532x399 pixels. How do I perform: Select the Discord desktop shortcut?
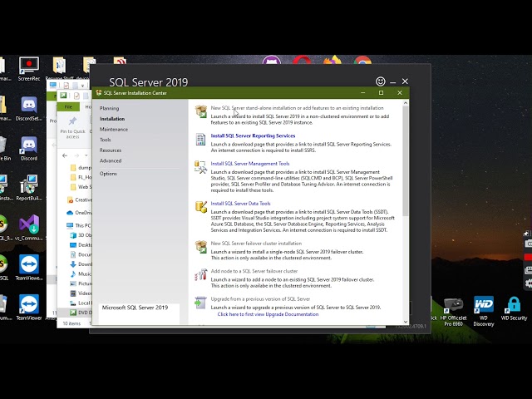(x=29, y=149)
